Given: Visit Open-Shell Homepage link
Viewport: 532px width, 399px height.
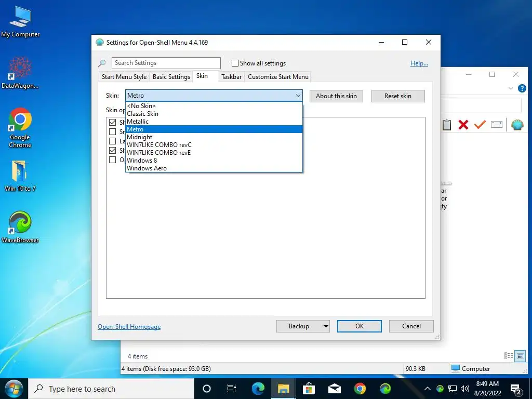Looking at the screenshot, I should click(x=129, y=327).
